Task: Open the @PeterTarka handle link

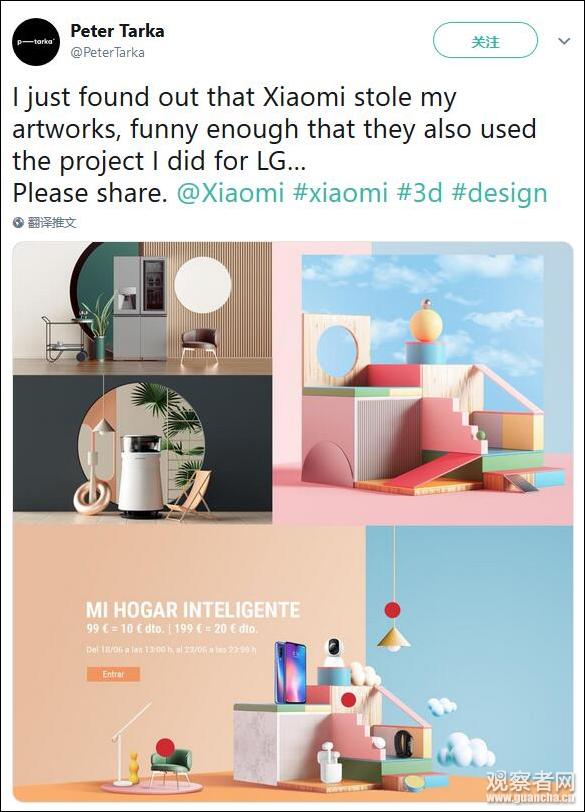Action: (108, 52)
